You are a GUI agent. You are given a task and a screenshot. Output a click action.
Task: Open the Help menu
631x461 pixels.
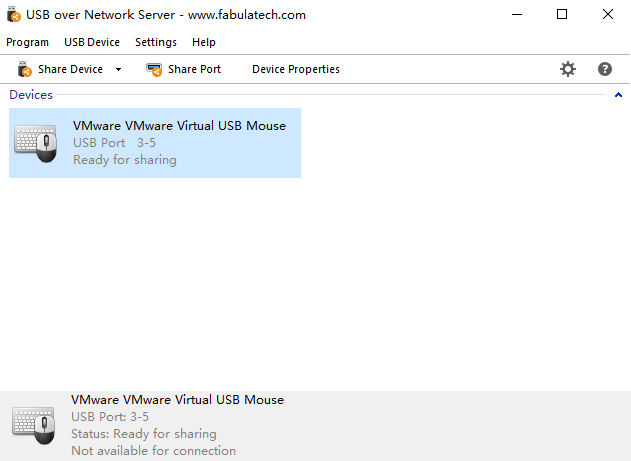click(204, 42)
